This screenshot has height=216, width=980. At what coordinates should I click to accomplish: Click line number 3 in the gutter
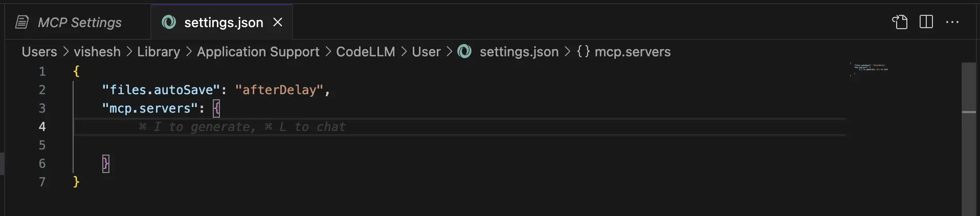coord(42,108)
